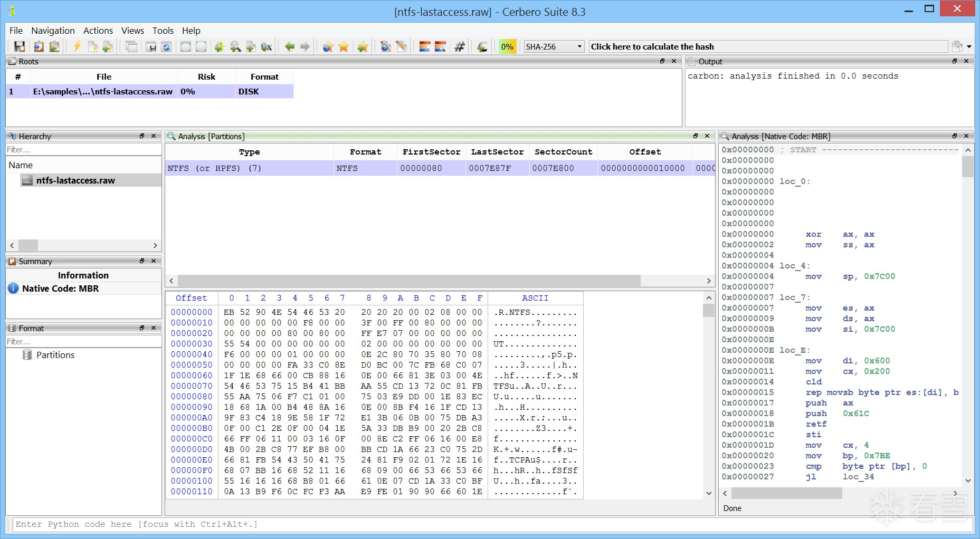Go forward with the gray right arrow
Image resolution: width=980 pixels, height=539 pixels.
click(x=305, y=46)
